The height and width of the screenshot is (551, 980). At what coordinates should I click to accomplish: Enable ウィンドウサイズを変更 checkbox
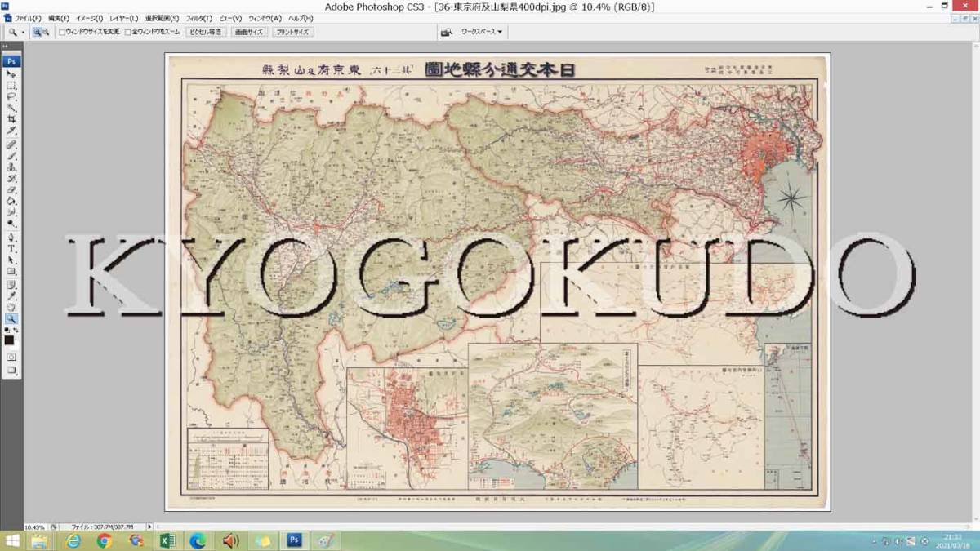pyautogui.click(x=62, y=33)
